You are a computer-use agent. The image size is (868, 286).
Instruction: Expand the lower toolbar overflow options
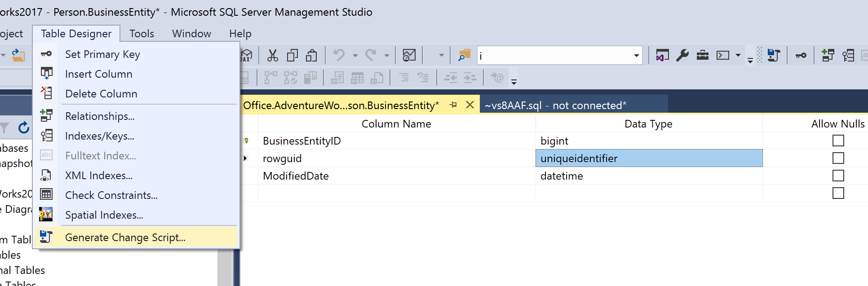click(x=514, y=82)
